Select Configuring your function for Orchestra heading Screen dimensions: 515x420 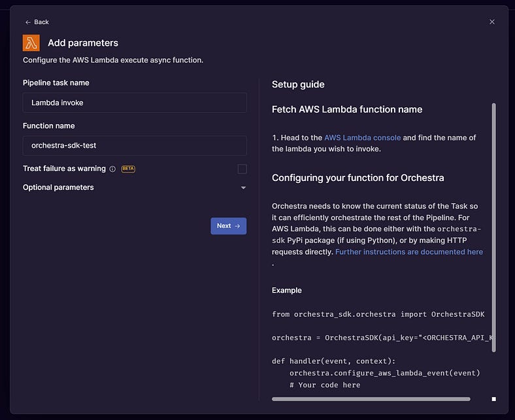click(x=357, y=178)
